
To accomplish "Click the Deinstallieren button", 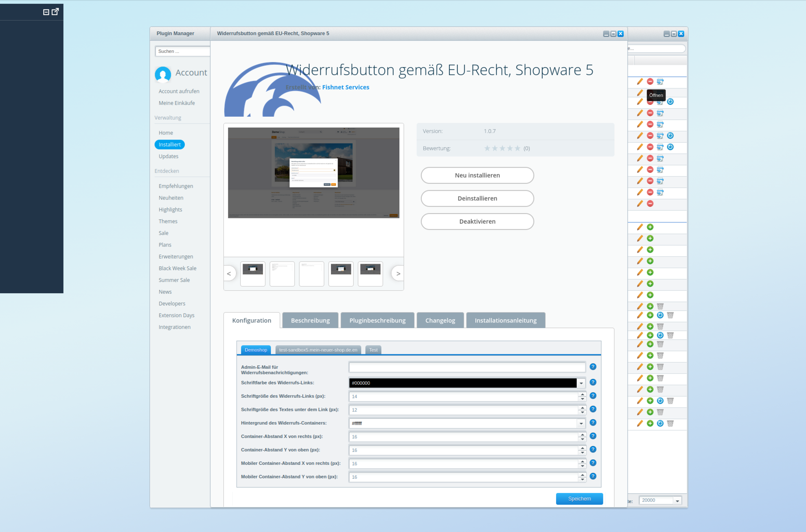I will tap(477, 198).
